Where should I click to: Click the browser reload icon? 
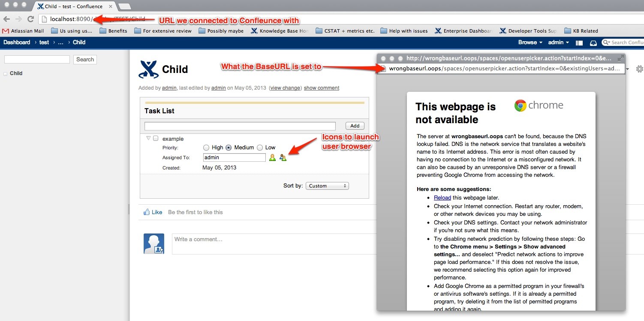[30, 19]
